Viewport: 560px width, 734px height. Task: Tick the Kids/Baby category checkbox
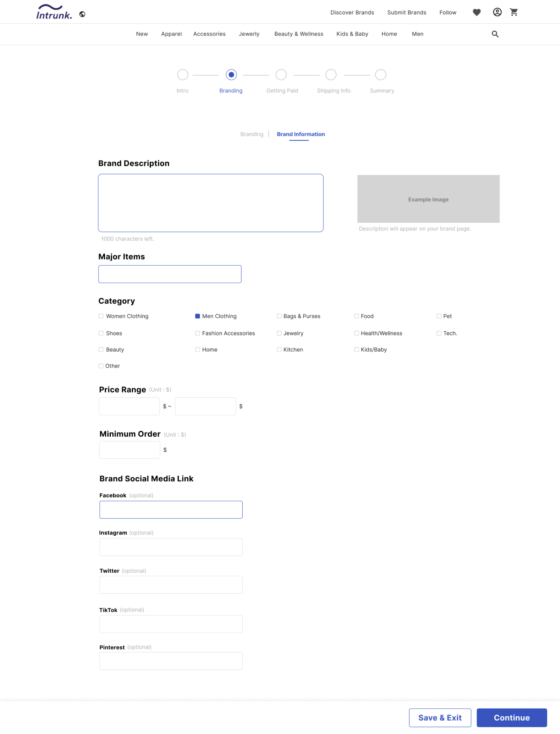point(356,350)
